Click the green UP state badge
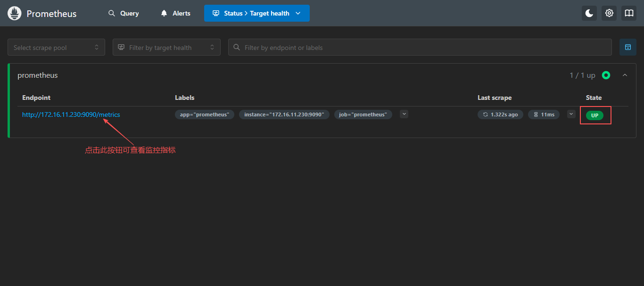 [x=594, y=115]
